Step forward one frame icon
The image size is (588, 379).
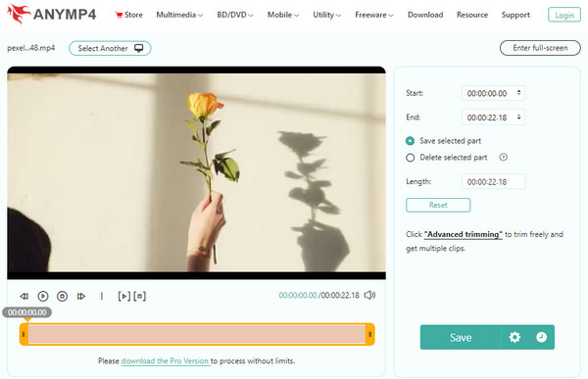[81, 296]
